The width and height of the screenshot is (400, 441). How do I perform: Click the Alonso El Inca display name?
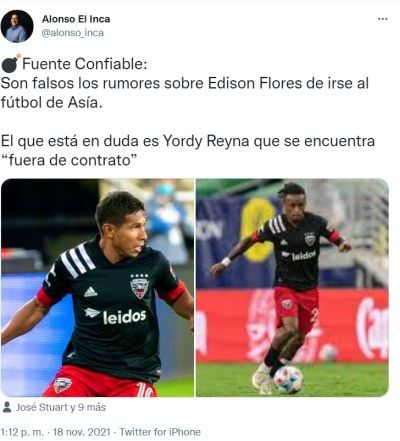(x=76, y=19)
